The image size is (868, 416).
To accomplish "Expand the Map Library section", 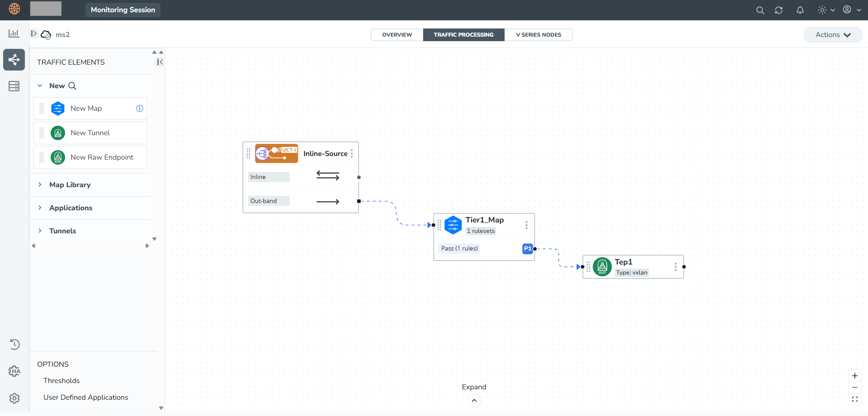I will (x=70, y=185).
